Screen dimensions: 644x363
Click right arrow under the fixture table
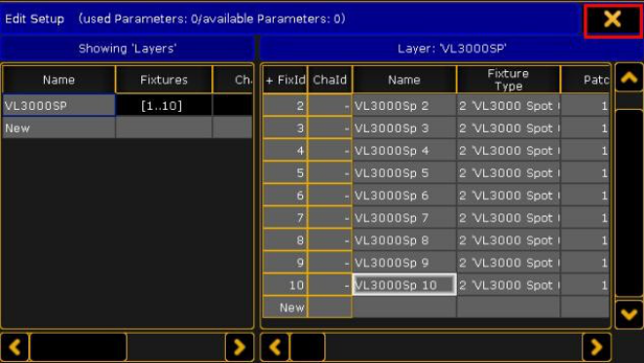tap(596, 347)
